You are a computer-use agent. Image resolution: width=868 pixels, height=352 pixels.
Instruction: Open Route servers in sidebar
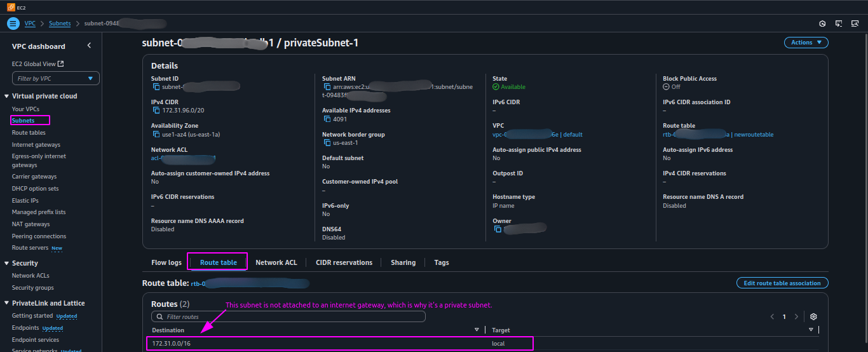(x=30, y=248)
